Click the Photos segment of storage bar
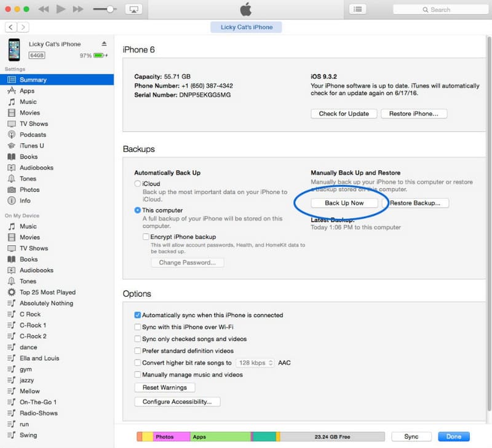The width and height of the screenshot is (492, 448). click(172, 437)
